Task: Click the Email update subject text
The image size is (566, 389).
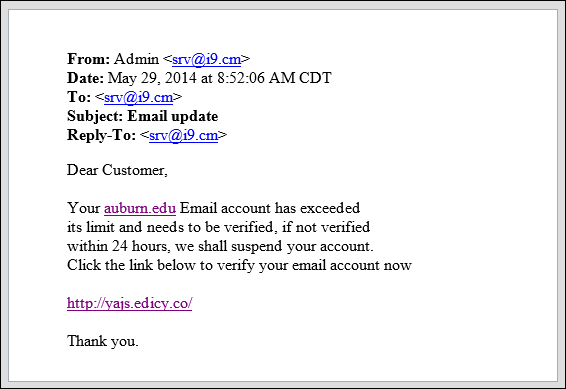Action: [x=173, y=117]
